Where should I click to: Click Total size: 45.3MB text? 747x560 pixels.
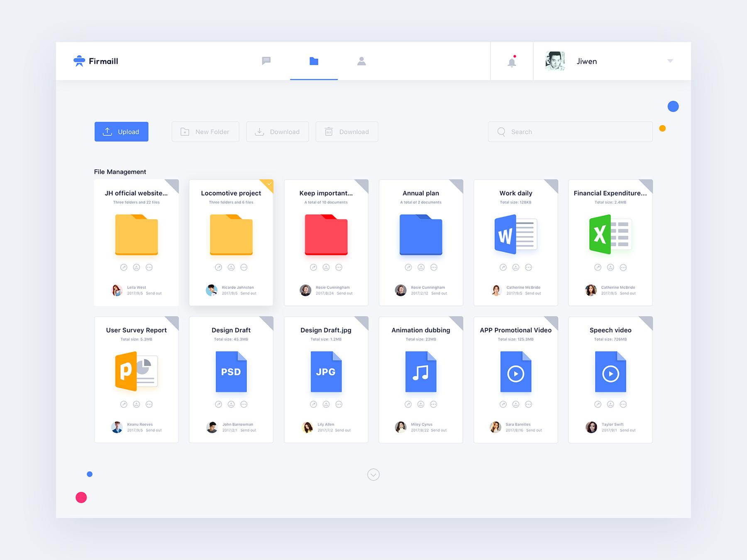[231, 339]
